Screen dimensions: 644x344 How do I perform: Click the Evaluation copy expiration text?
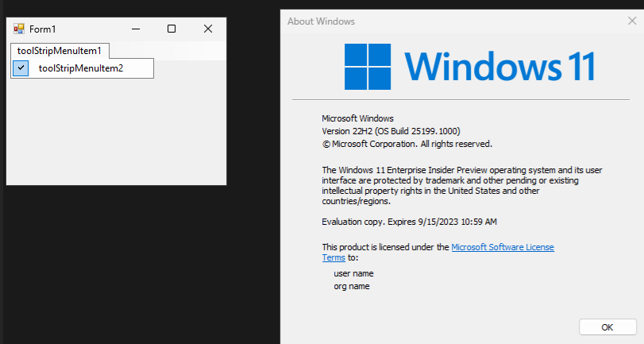click(x=410, y=222)
